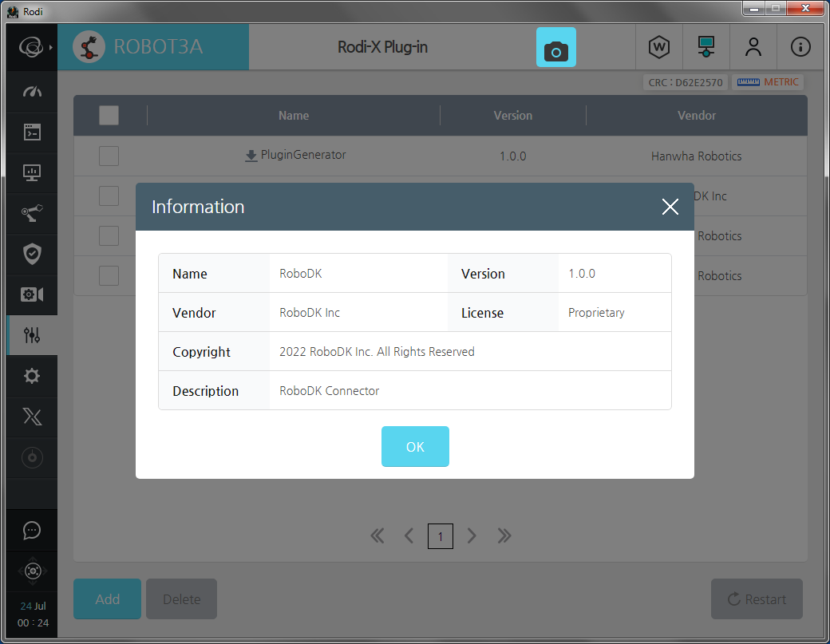Check the PluginGenerator row checkbox
The height and width of the screenshot is (644, 830).
[x=109, y=156]
